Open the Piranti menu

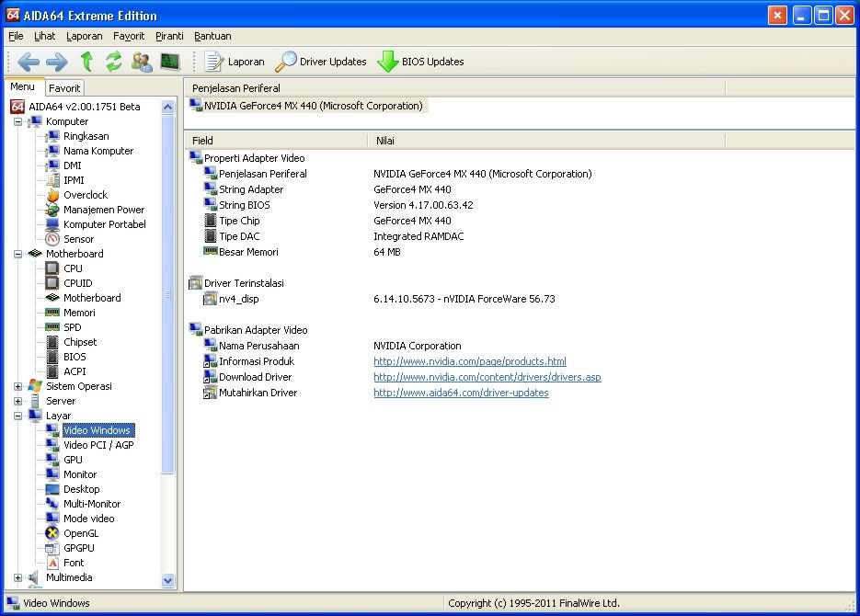(169, 36)
